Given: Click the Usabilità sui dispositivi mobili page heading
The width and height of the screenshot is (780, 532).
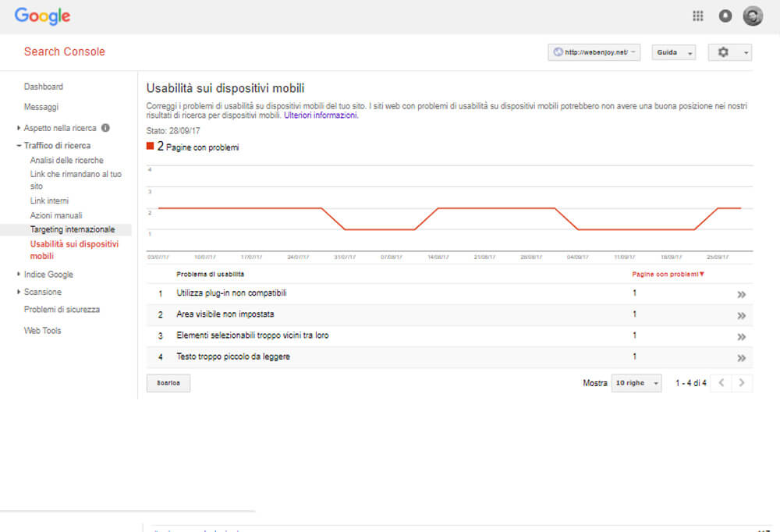Looking at the screenshot, I should tap(225, 88).
